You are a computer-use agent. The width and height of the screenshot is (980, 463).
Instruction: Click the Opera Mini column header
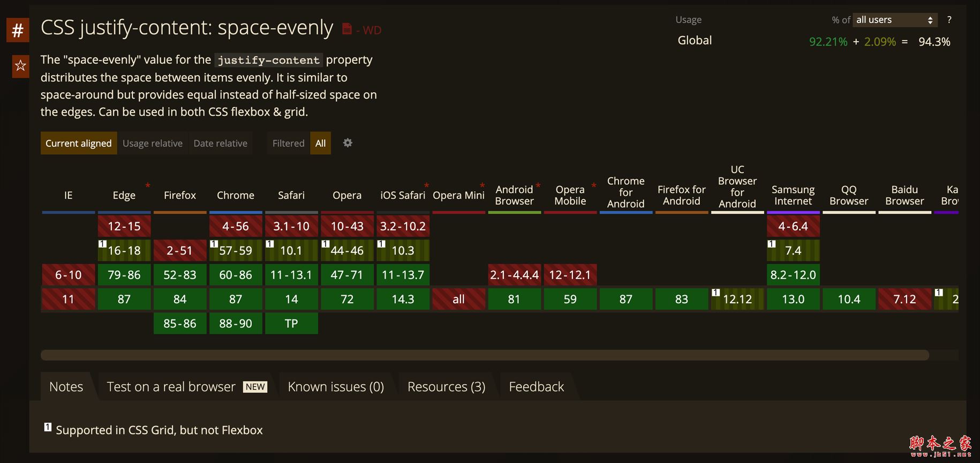pyautogui.click(x=458, y=195)
